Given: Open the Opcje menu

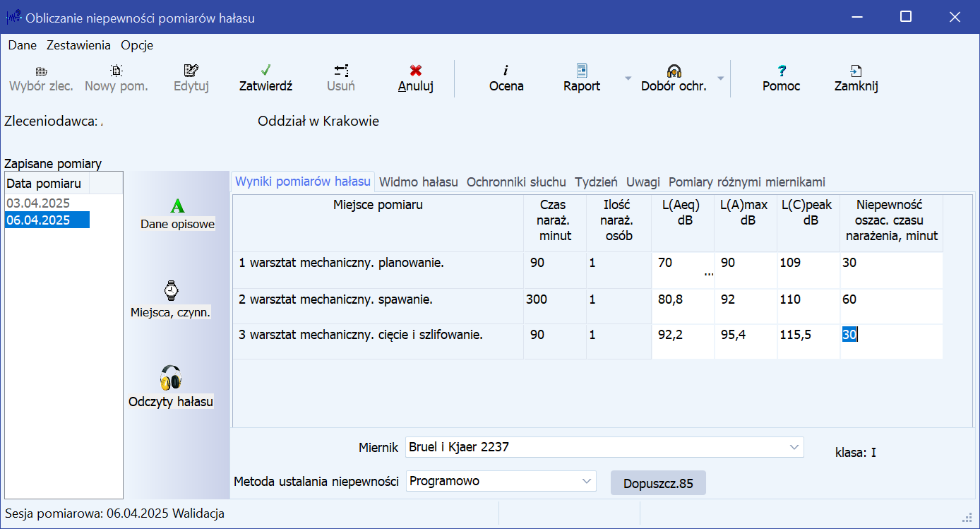Looking at the screenshot, I should [137, 45].
